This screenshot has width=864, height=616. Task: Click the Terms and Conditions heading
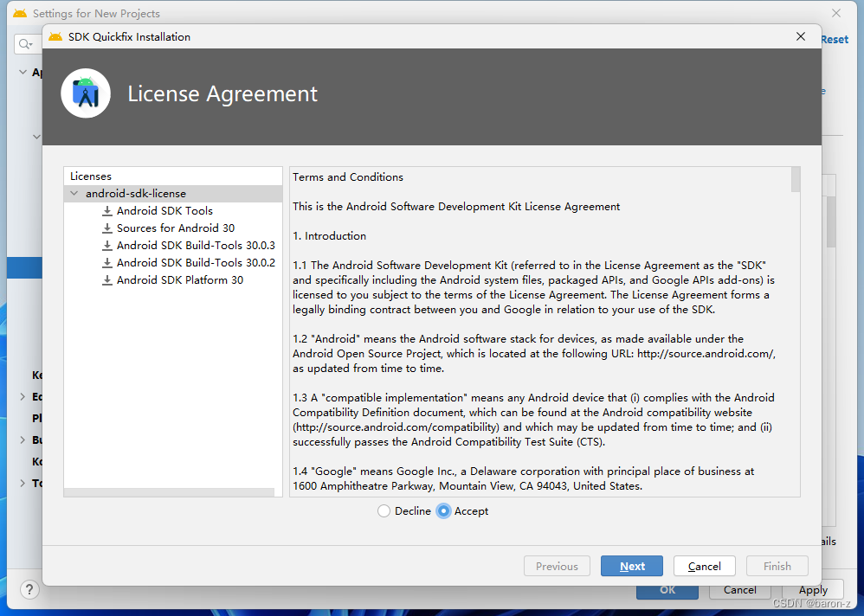(348, 177)
